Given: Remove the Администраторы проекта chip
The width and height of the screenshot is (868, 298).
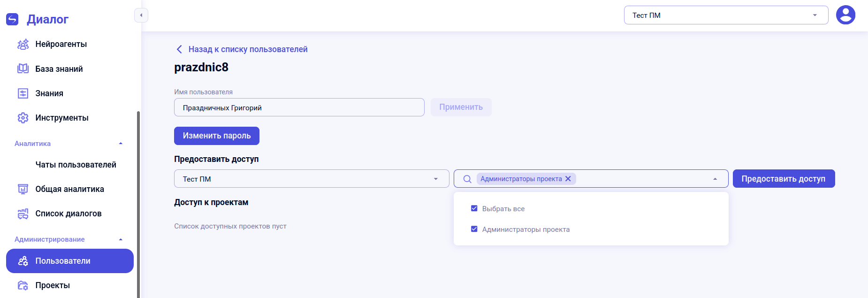Looking at the screenshot, I should pos(568,179).
